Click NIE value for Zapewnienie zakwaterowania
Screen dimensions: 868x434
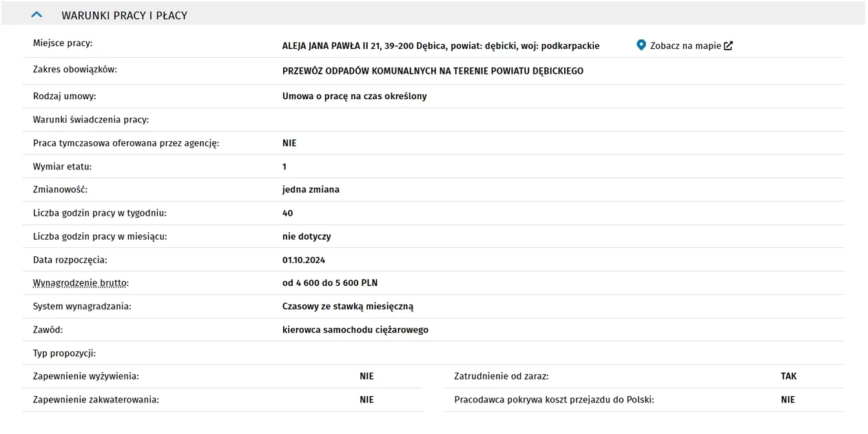366,400
